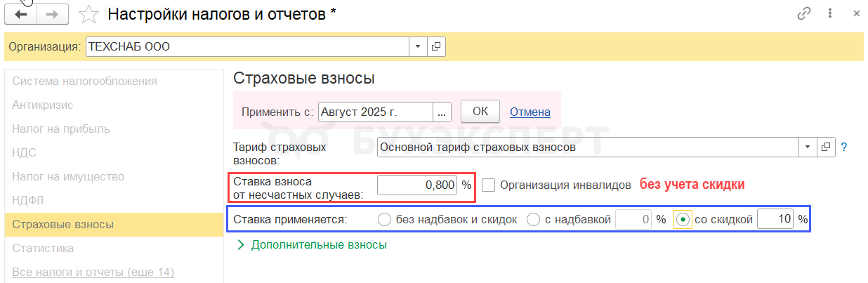Open the three-dot more options menu
This screenshot has width=868, height=283.
click(830, 13)
